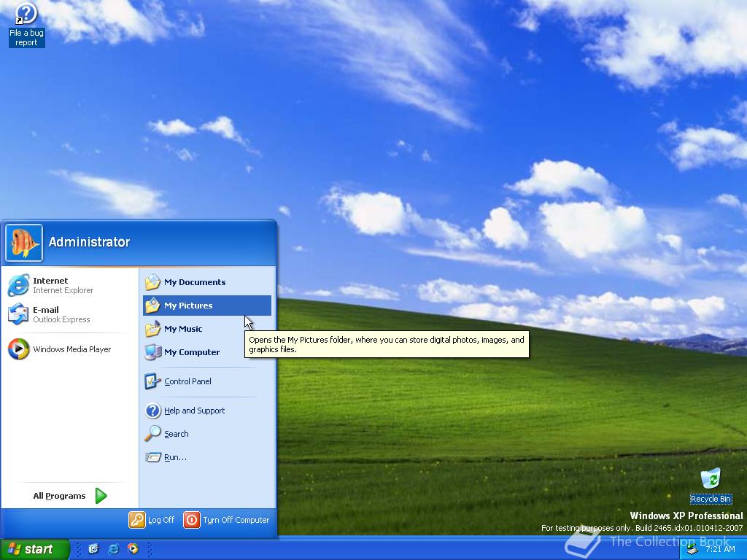Start Windows Media Player from the pinned list
Viewport: 747px width, 560px height.
click(70, 349)
